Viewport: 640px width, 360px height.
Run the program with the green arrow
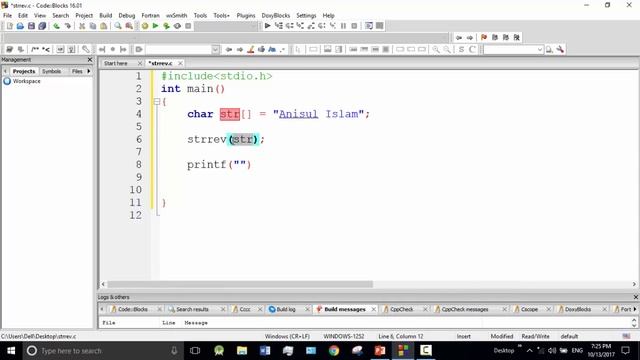[x=156, y=26]
